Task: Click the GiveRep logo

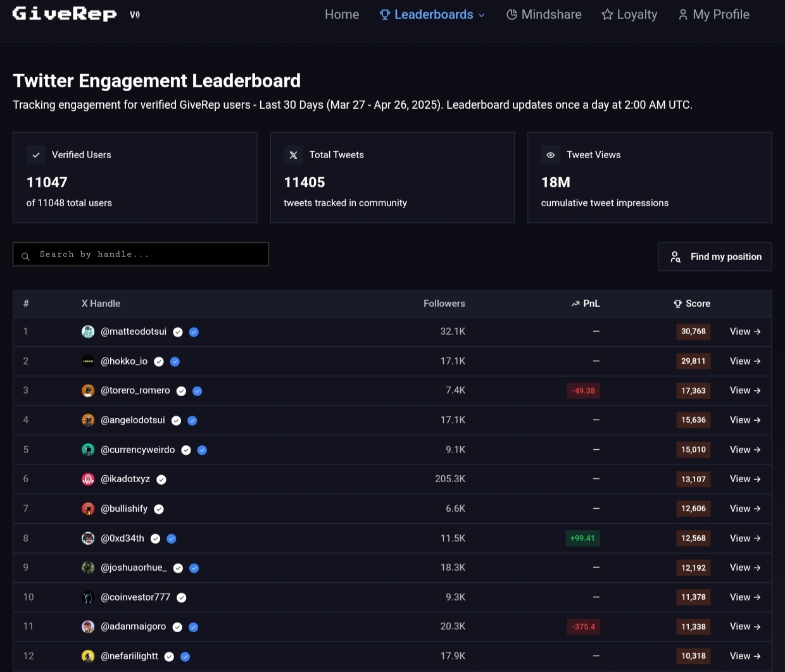Action: [x=65, y=14]
